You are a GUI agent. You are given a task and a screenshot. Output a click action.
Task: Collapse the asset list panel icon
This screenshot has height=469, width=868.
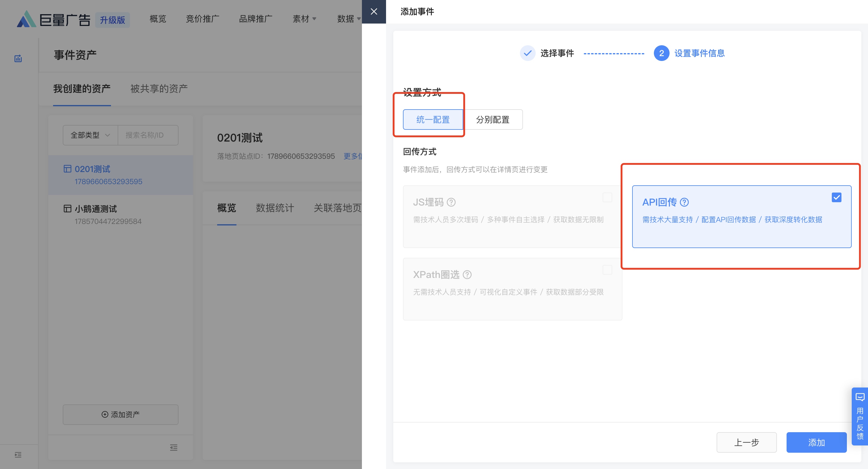click(173, 448)
